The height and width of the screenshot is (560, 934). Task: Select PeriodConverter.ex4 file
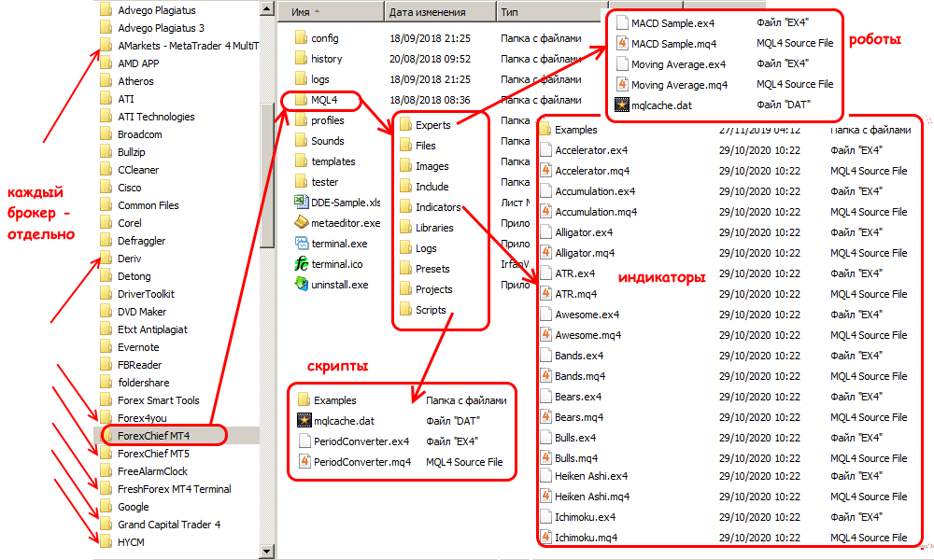click(361, 441)
